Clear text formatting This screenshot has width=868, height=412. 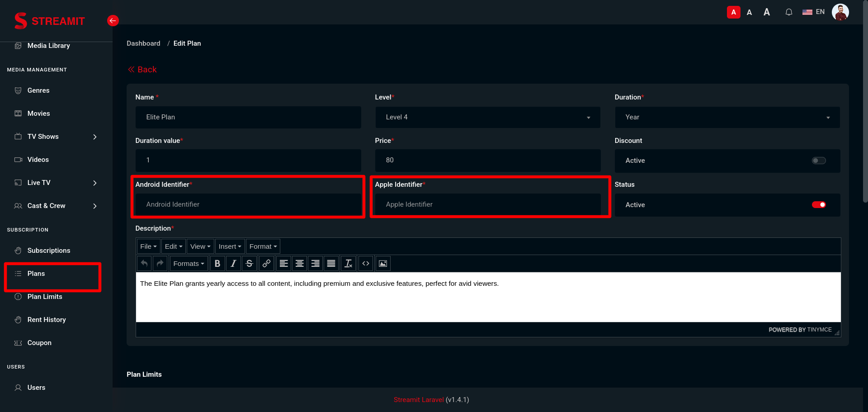pos(348,263)
